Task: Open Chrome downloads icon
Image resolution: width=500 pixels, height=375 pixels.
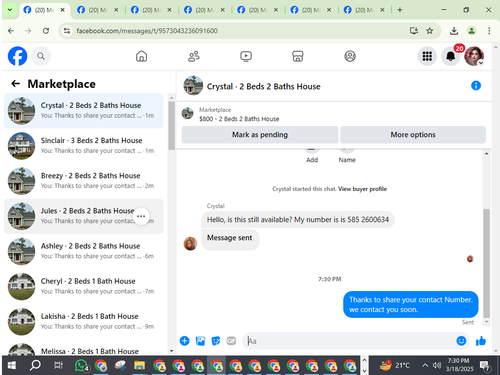Action: pyautogui.click(x=454, y=31)
